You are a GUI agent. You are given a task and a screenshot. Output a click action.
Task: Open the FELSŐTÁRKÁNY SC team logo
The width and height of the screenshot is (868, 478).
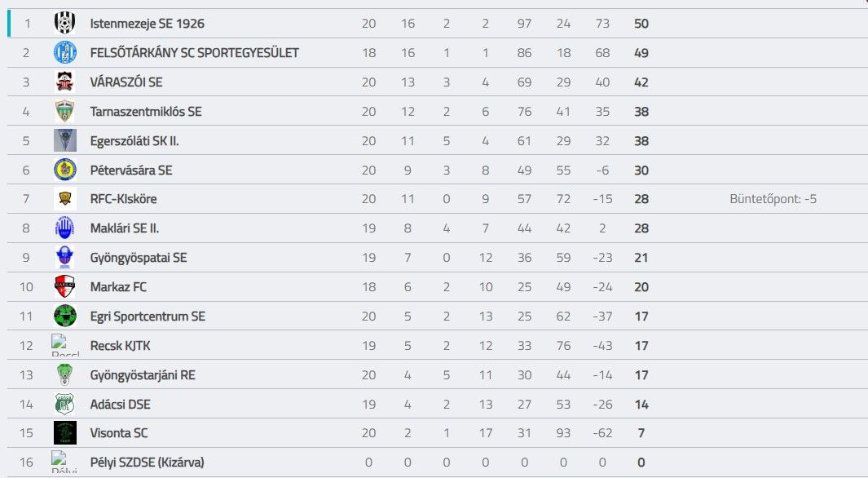[x=64, y=53]
